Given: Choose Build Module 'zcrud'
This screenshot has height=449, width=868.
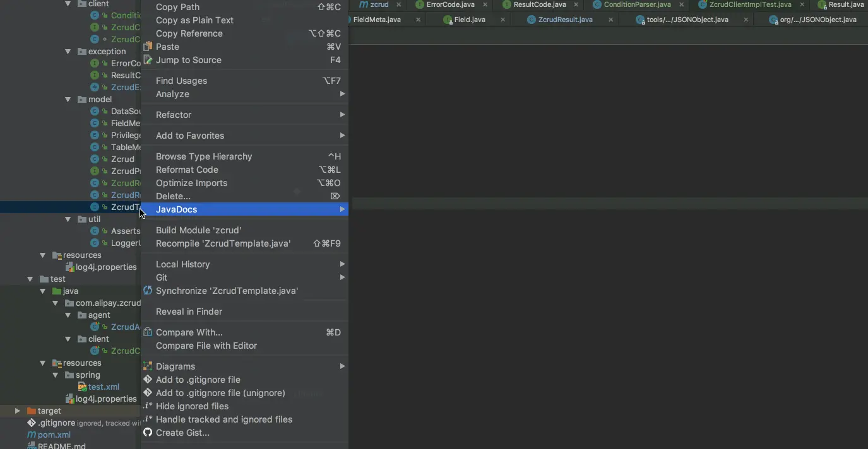Looking at the screenshot, I should coord(244,230).
